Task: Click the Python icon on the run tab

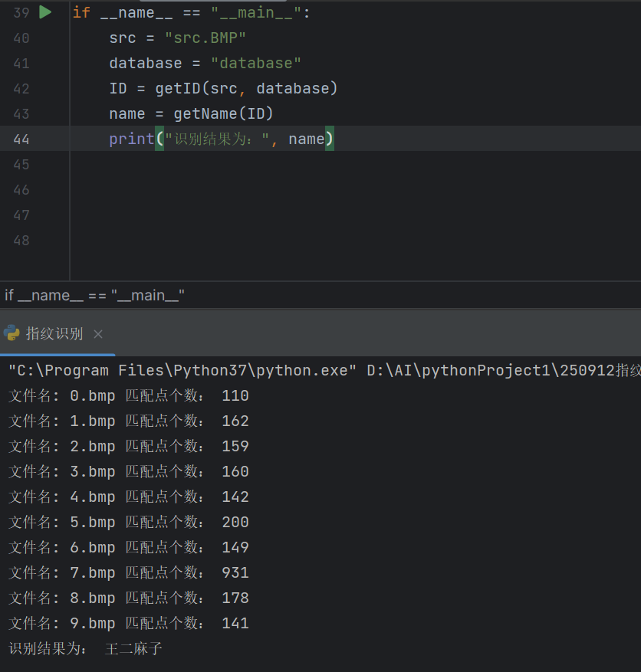Action: (x=12, y=333)
